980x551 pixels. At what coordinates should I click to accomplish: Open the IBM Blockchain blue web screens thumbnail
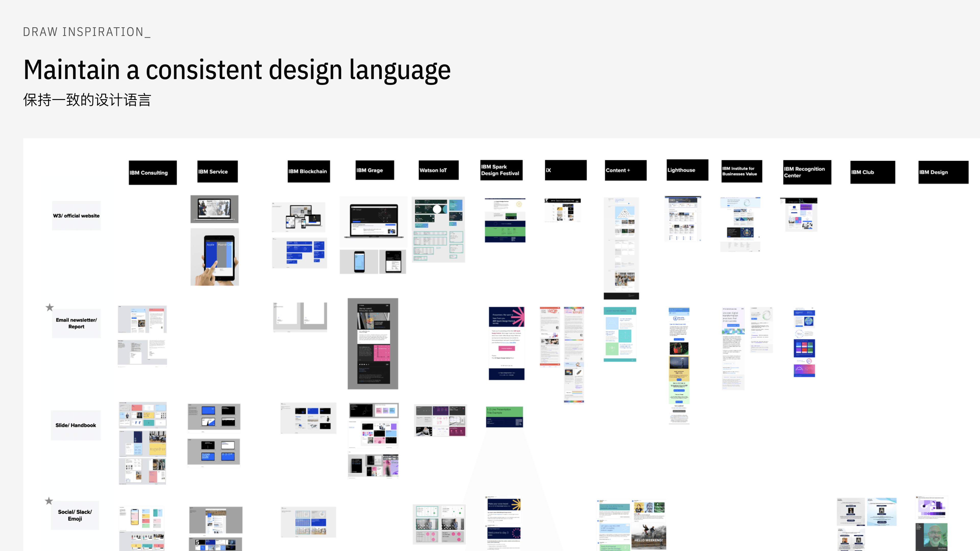pos(299,253)
